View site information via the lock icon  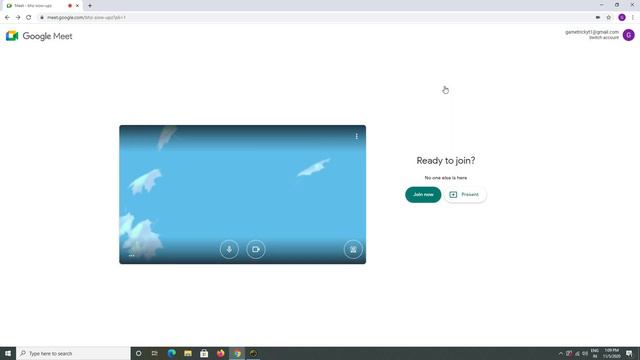click(x=42, y=18)
